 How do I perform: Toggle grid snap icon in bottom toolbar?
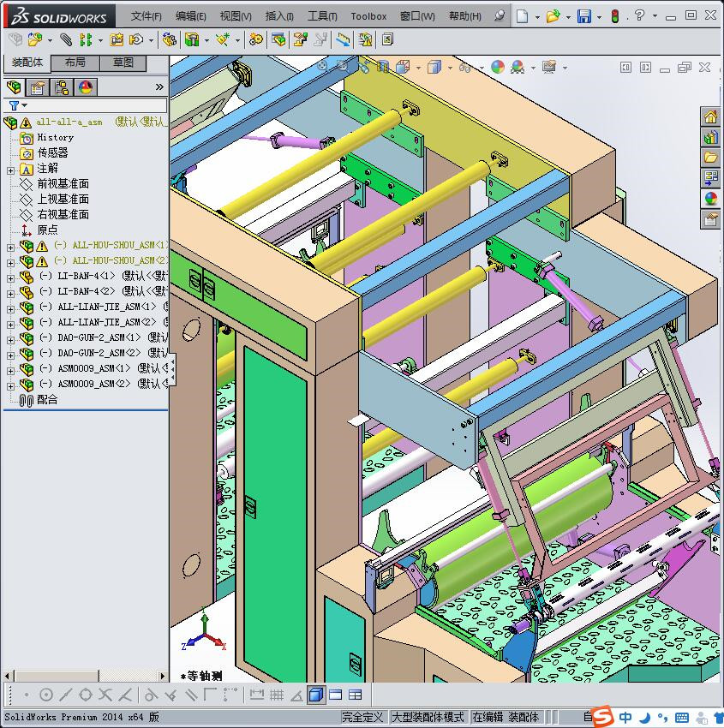(277, 695)
